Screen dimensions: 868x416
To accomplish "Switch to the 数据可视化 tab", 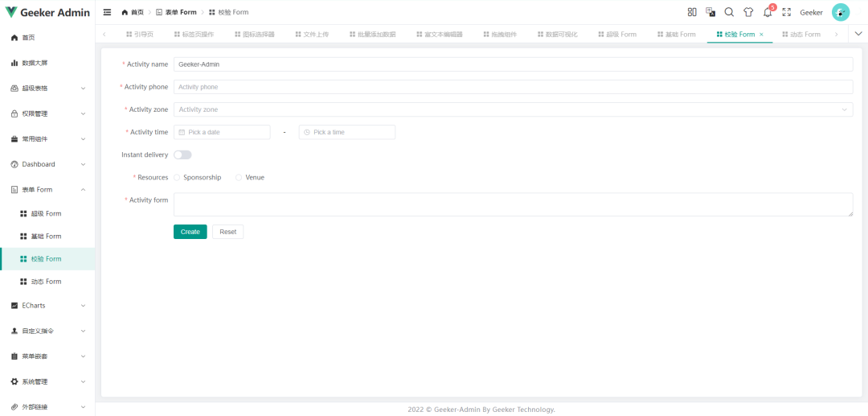I will (x=557, y=35).
